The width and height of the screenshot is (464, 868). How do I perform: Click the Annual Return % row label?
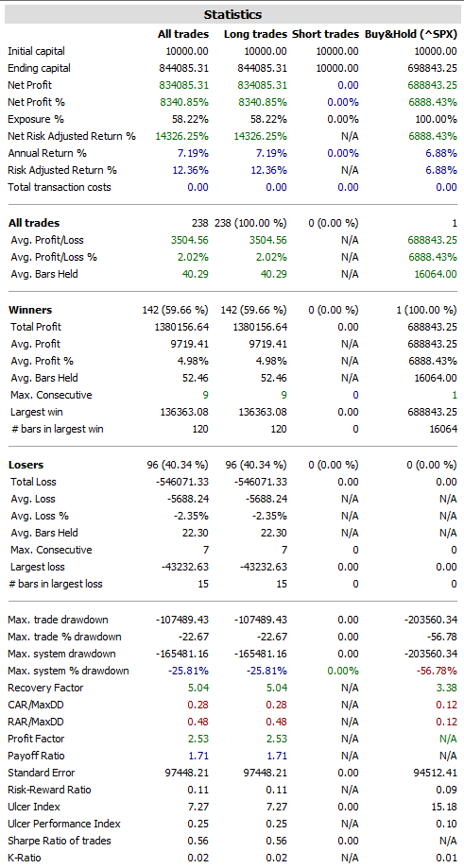[x=47, y=153]
